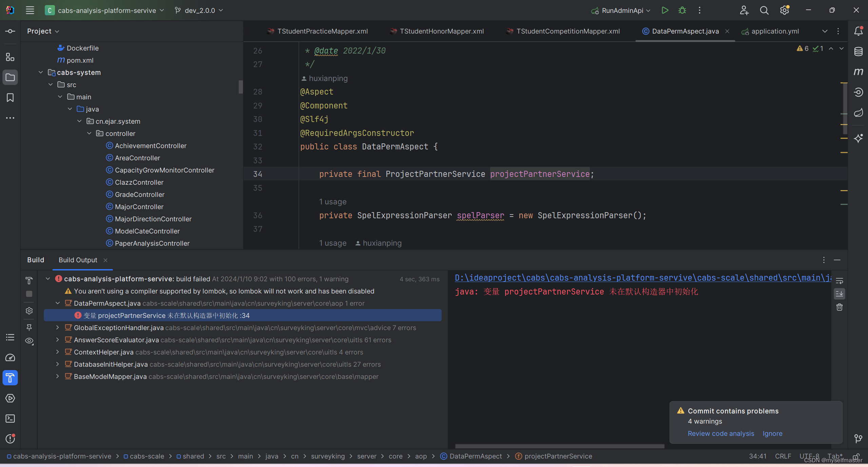868x467 pixels.
Task: Stop the build with stop button
Action: click(29, 294)
